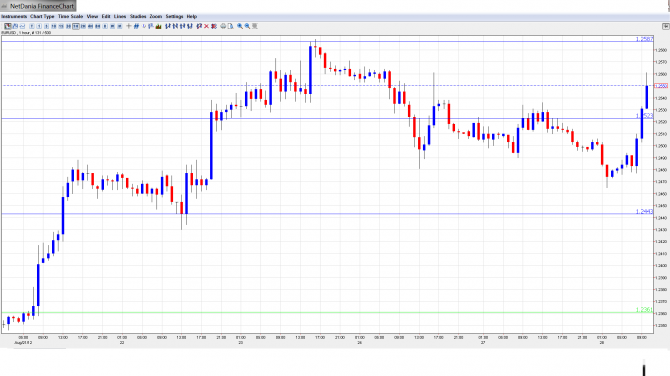
Task: Open the Time Scale menu
Action: coord(71,16)
